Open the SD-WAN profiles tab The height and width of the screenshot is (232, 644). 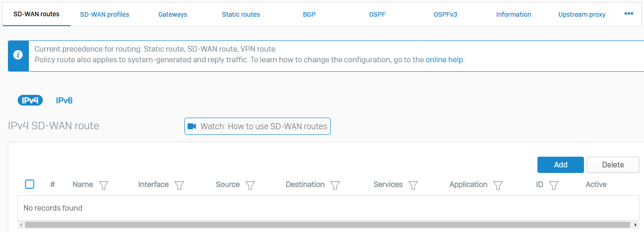(105, 14)
